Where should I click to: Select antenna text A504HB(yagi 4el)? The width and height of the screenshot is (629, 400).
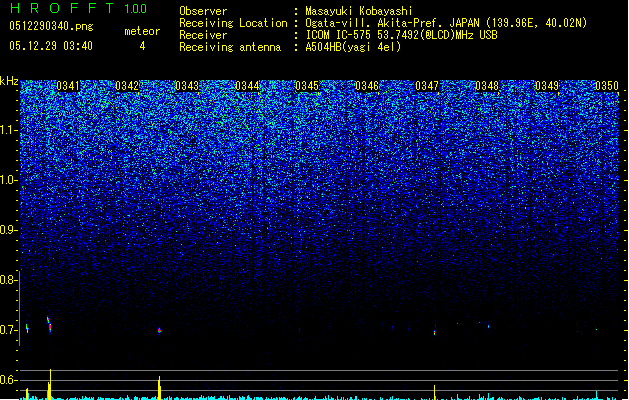coord(353,47)
